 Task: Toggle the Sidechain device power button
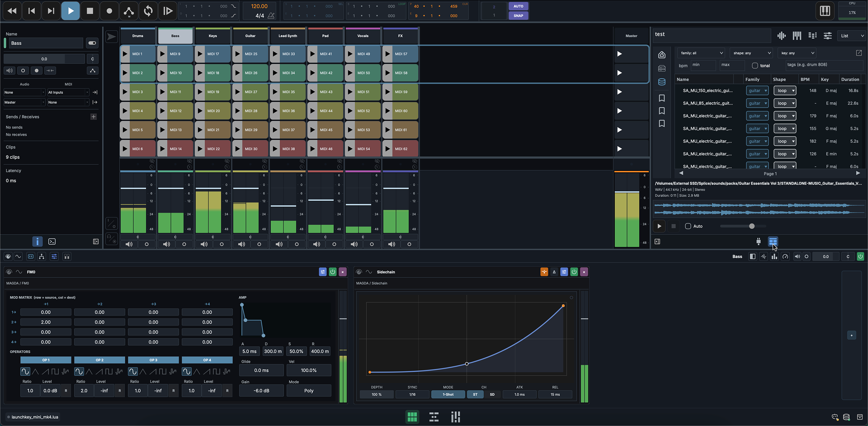click(574, 272)
